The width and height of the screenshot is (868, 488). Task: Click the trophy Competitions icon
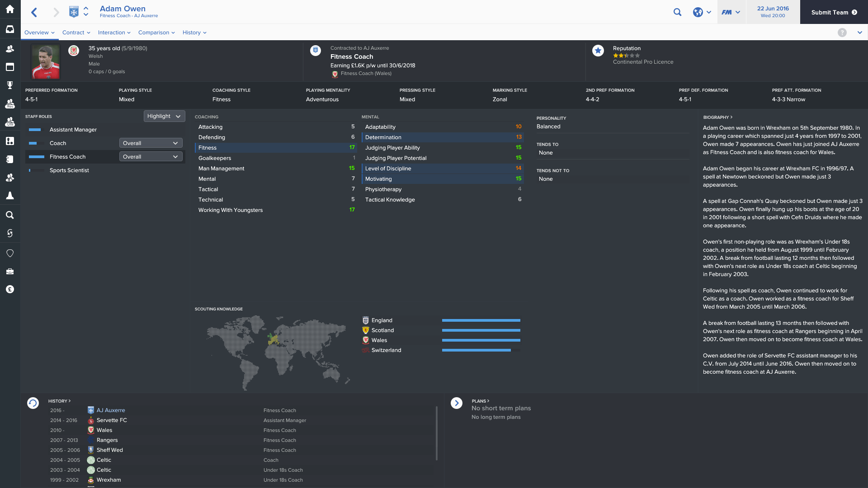click(x=10, y=85)
